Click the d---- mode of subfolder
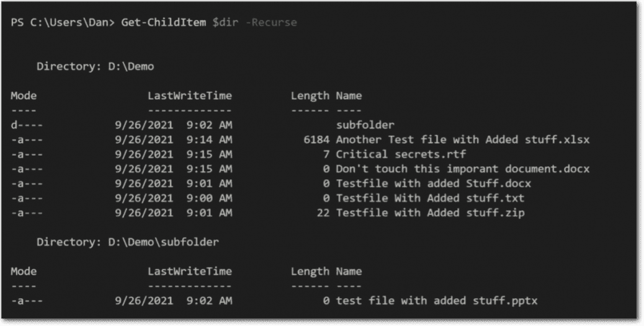 click(x=27, y=125)
